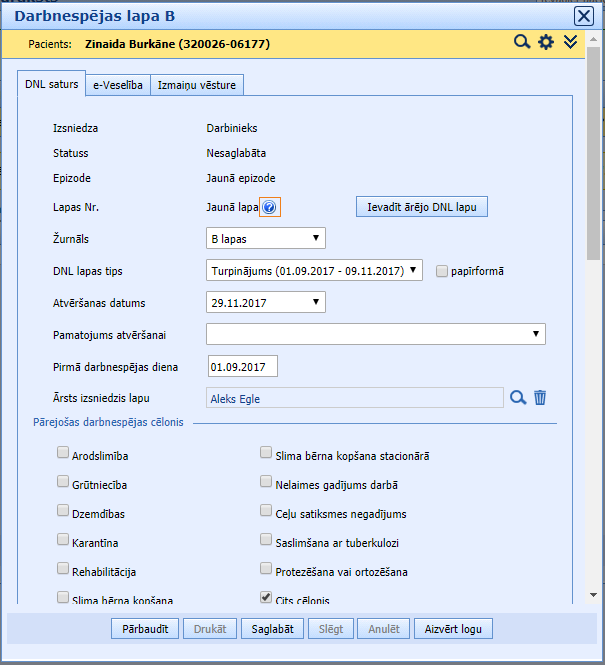Click the help icon next to Jaunā lapa
The image size is (605, 665).
pyautogui.click(x=269, y=208)
